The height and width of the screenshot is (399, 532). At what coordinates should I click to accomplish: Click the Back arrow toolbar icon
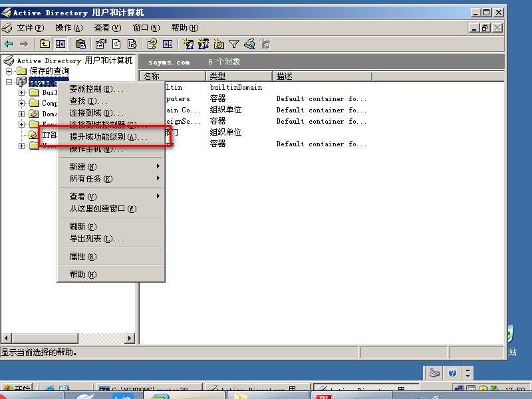[x=9, y=44]
